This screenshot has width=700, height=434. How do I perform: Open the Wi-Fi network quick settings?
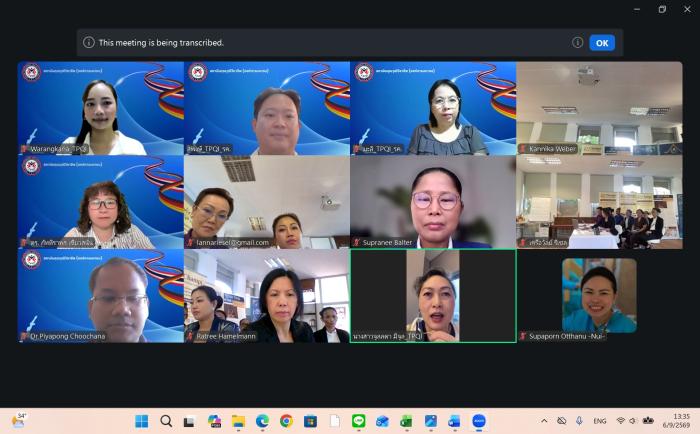click(621, 421)
